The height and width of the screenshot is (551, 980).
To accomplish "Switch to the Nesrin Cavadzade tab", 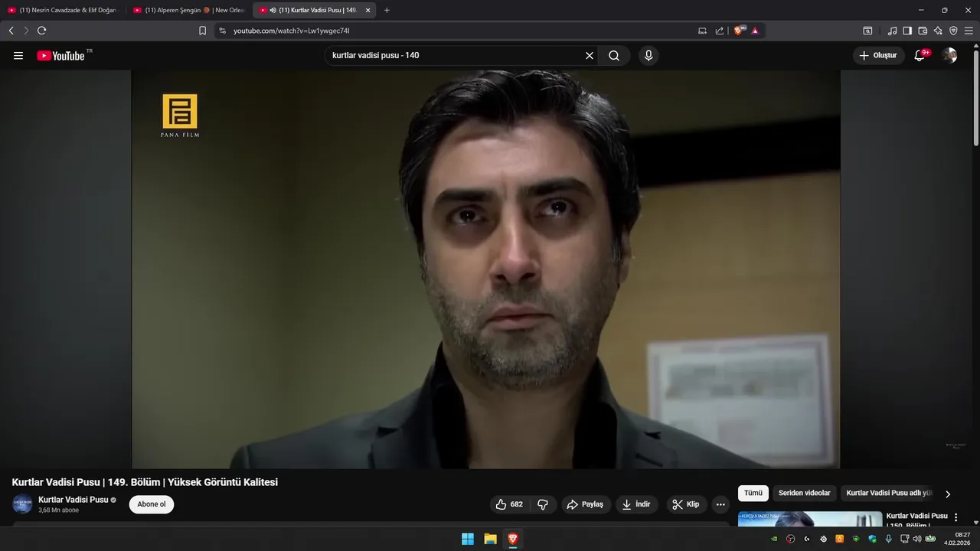I will point(63,10).
